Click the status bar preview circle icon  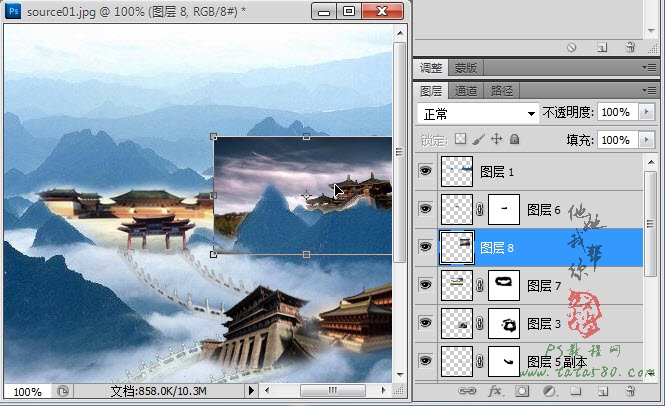[62, 391]
